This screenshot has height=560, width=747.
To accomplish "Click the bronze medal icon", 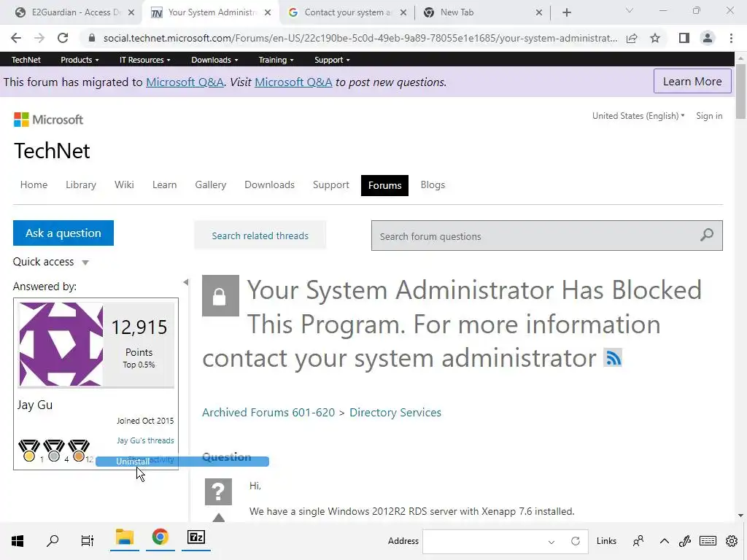I will point(79,450).
